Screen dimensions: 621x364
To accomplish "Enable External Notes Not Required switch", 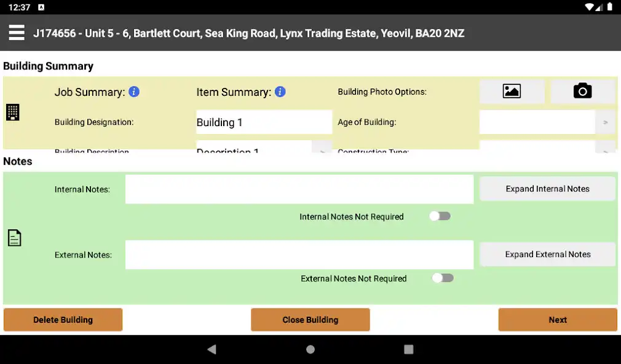I will click(443, 278).
